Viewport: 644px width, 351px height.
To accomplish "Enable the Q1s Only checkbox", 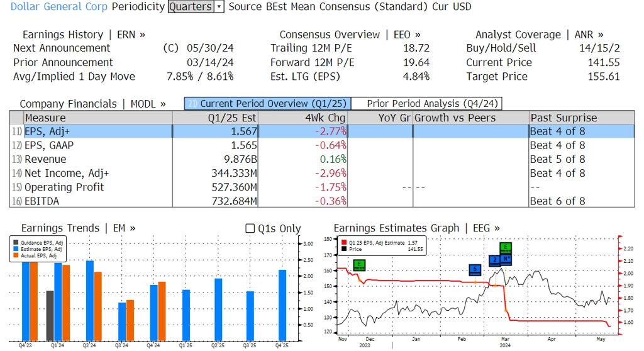I will [x=250, y=228].
